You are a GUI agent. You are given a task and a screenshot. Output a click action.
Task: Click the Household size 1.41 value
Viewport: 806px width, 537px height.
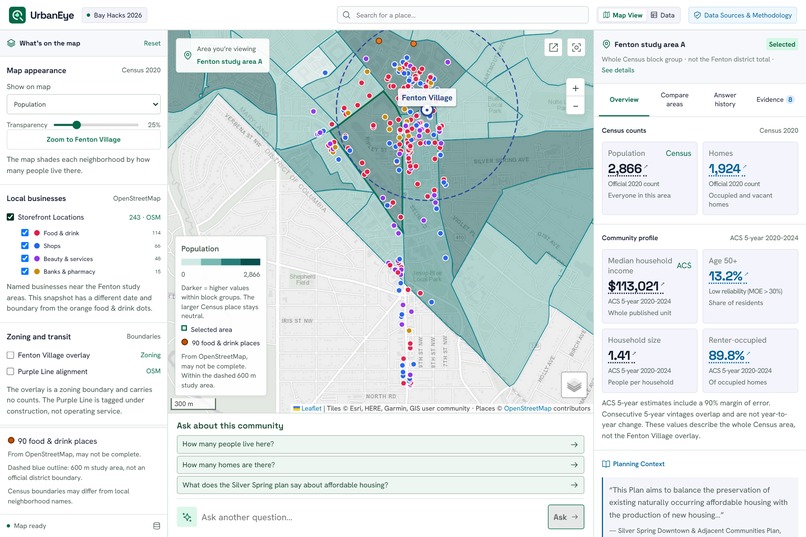[619, 356]
